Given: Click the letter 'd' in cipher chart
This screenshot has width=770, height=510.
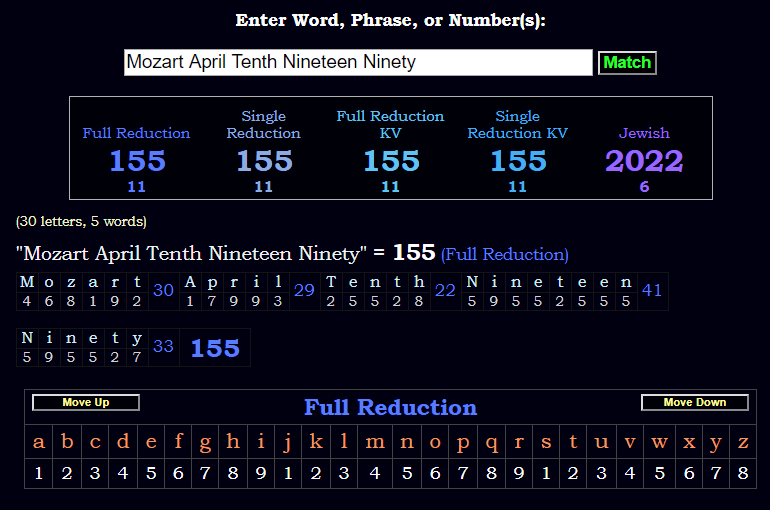Looking at the screenshot, I should [x=123, y=442].
